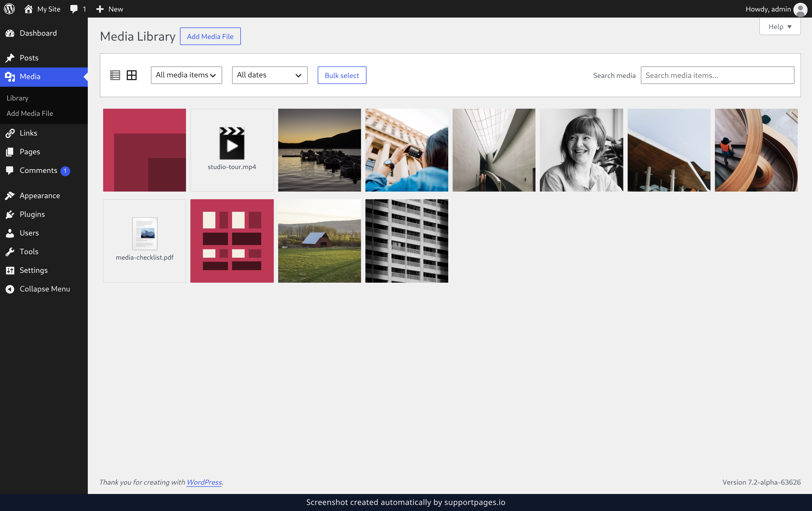Focus the Search media items field
The width and height of the screenshot is (812, 511).
(717, 75)
